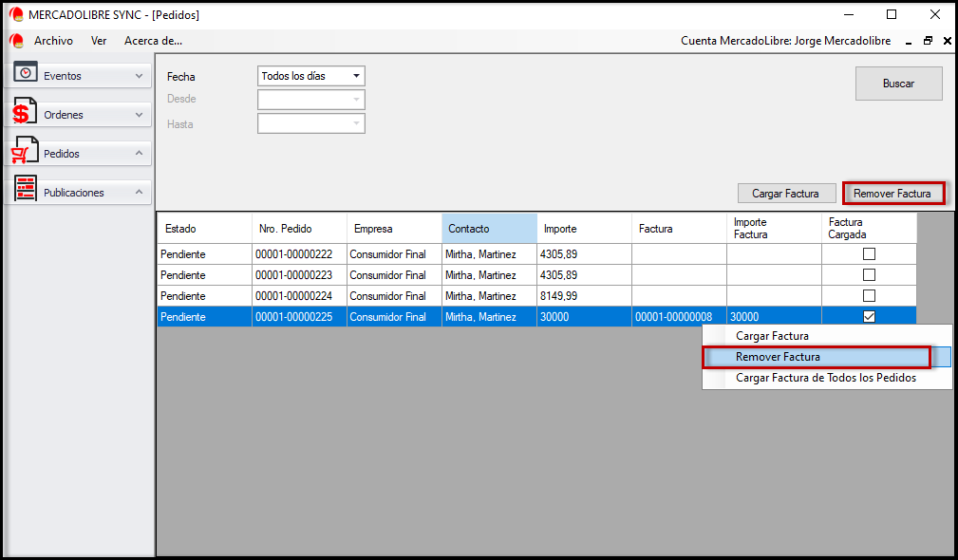958x560 pixels.
Task: Open the Desde date dropdown
Action: (x=356, y=100)
